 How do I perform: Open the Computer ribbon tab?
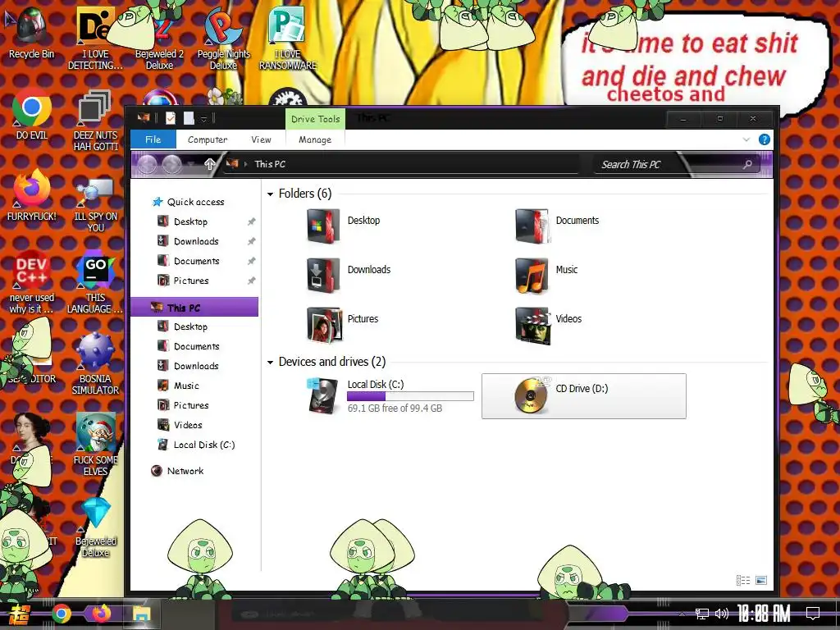coord(208,139)
